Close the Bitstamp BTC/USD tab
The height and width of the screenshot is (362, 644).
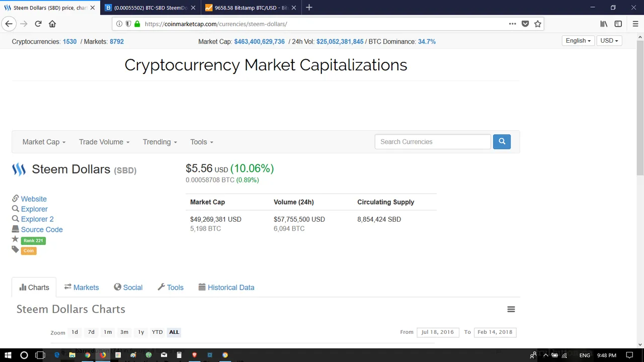coord(294,8)
